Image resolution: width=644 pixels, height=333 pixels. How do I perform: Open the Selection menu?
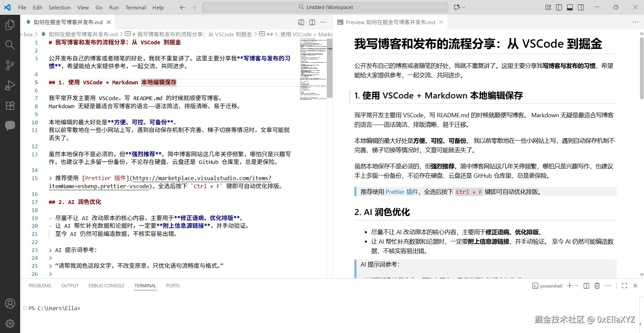pos(59,7)
